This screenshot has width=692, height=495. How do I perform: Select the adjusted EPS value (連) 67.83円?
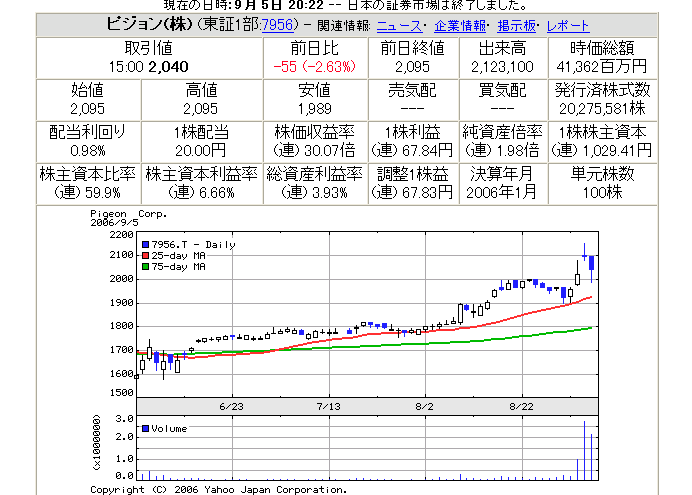pyautogui.click(x=412, y=193)
